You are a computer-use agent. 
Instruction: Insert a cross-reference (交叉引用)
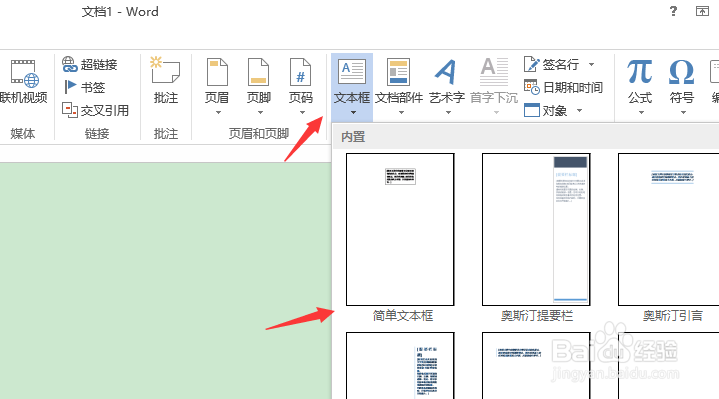(95, 110)
